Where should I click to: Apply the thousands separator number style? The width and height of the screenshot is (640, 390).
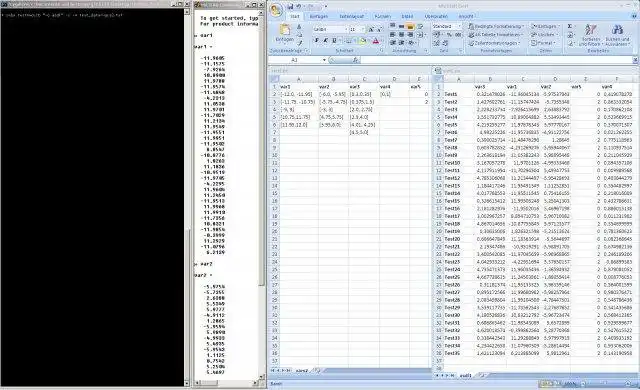(458, 35)
